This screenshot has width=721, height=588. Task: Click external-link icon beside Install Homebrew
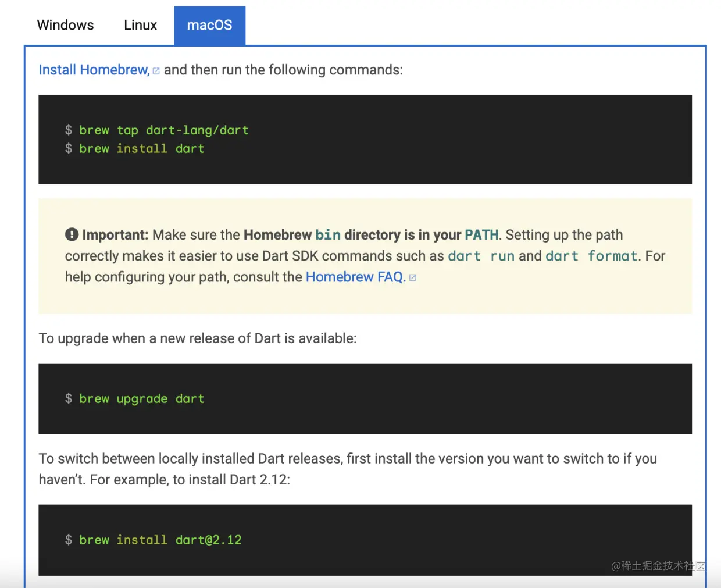156,71
